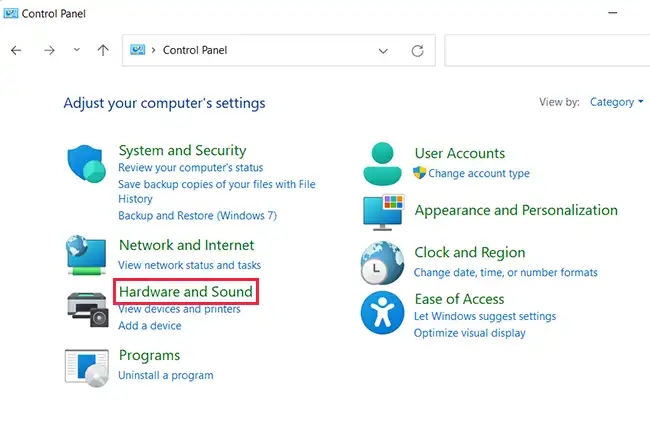The image size is (650, 422).
Task: Click the Control Panel icon in address bar
Action: 138,50
